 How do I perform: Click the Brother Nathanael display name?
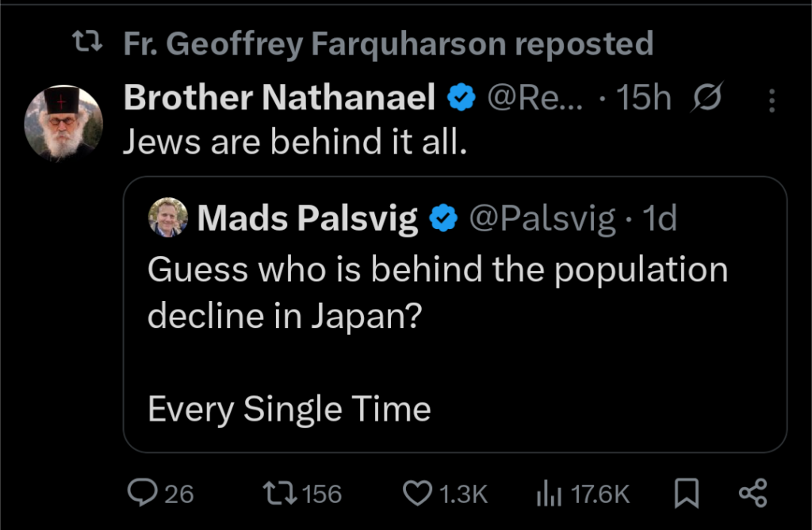click(279, 99)
